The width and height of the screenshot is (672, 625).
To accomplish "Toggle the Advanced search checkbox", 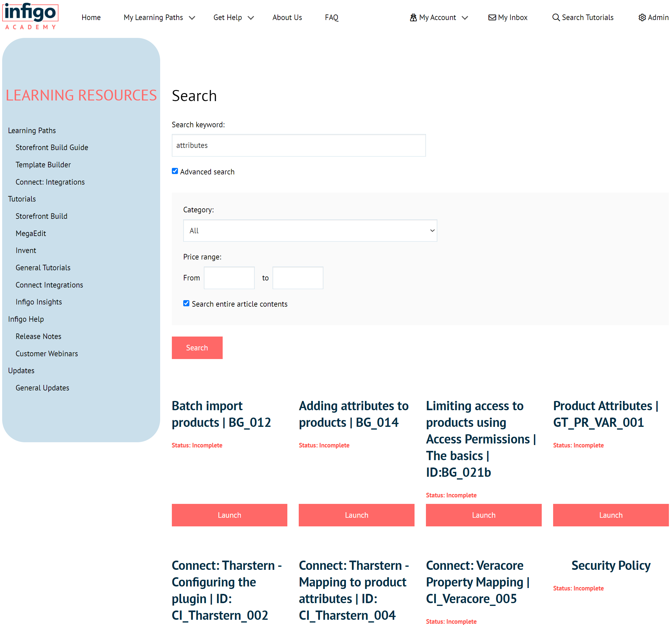I will tap(175, 171).
